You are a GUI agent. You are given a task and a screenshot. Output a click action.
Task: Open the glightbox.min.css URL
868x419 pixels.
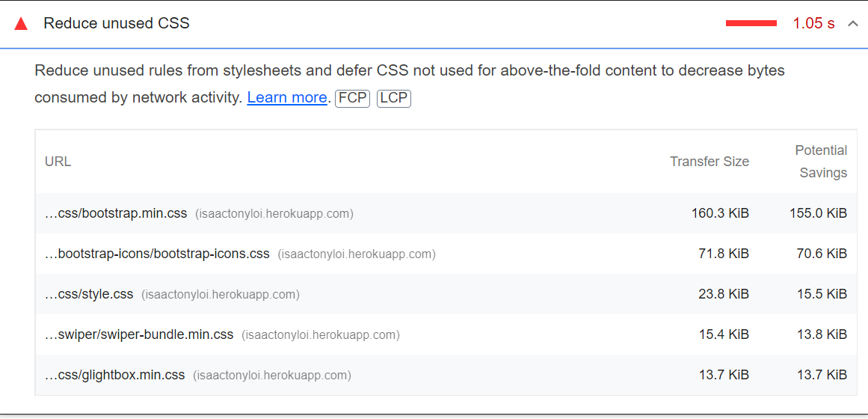click(x=114, y=375)
